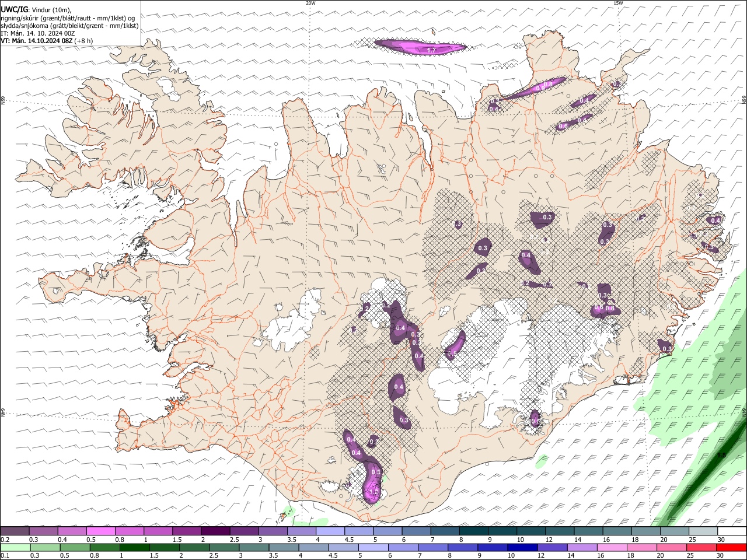Click the dark teal top-row swatch between 8 and 9
Viewport: 747px width, 560px height.
[474, 531]
